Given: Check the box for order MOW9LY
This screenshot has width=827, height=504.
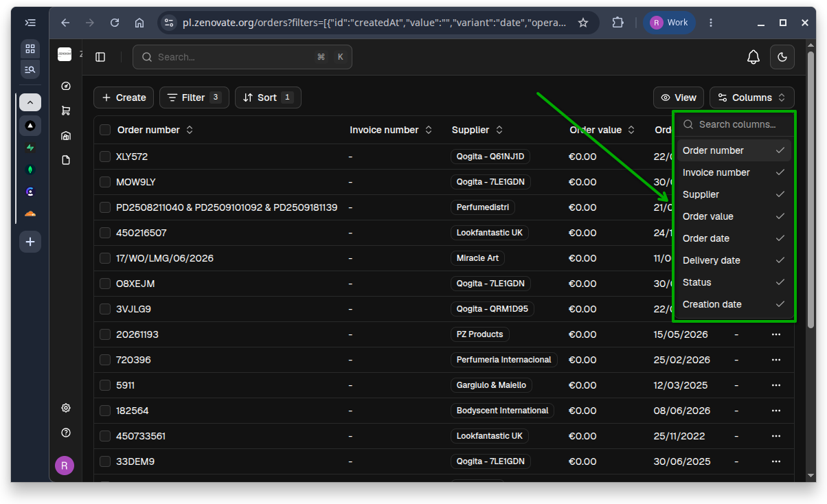Looking at the screenshot, I should pos(105,182).
